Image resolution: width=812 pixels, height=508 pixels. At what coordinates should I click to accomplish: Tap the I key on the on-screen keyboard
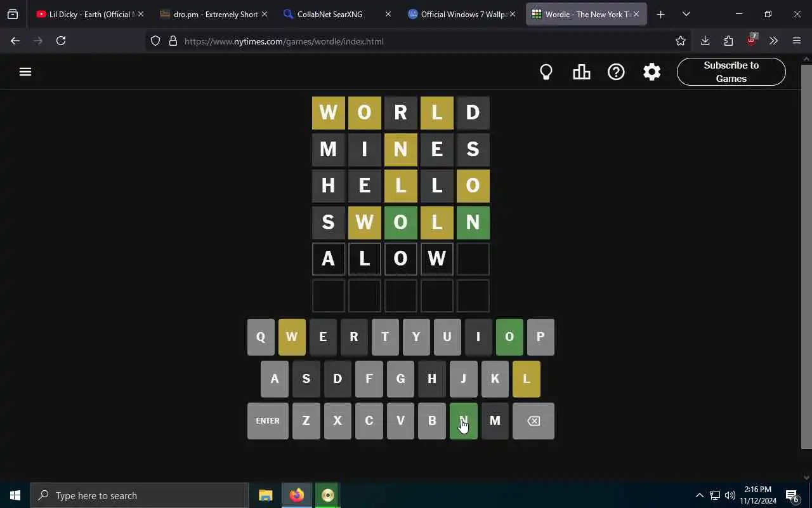pos(478,337)
